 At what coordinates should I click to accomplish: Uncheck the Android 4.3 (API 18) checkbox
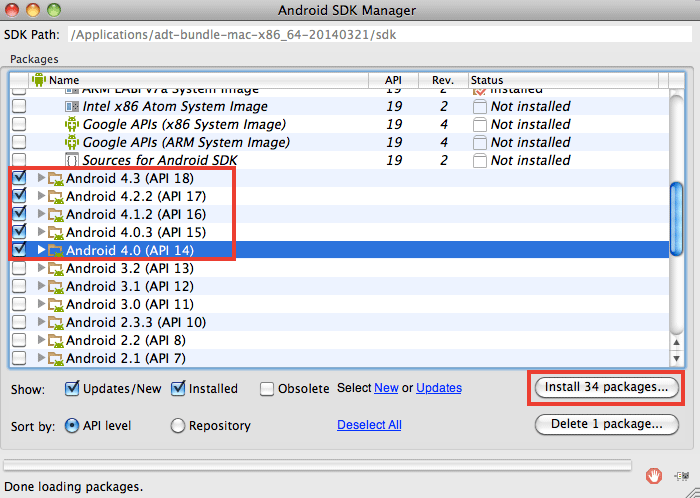[19, 178]
